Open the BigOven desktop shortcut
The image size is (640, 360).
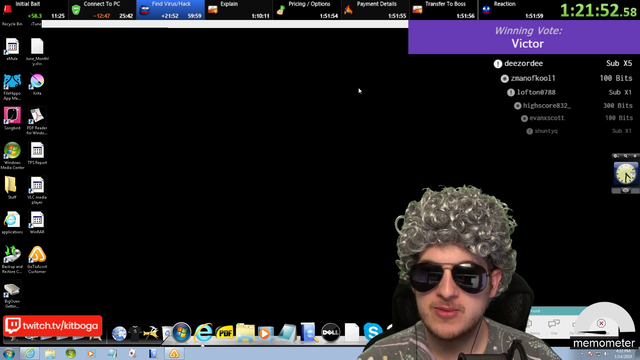point(12,295)
